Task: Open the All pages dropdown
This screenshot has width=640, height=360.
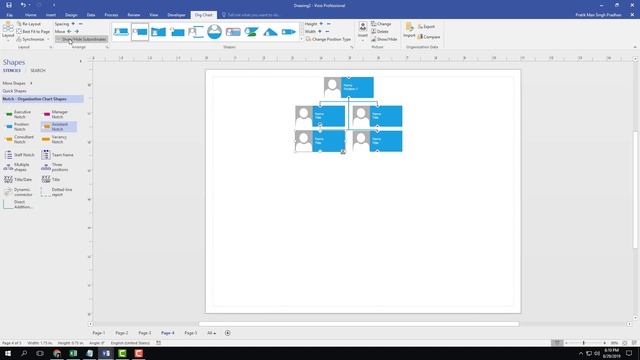Action: (211, 333)
